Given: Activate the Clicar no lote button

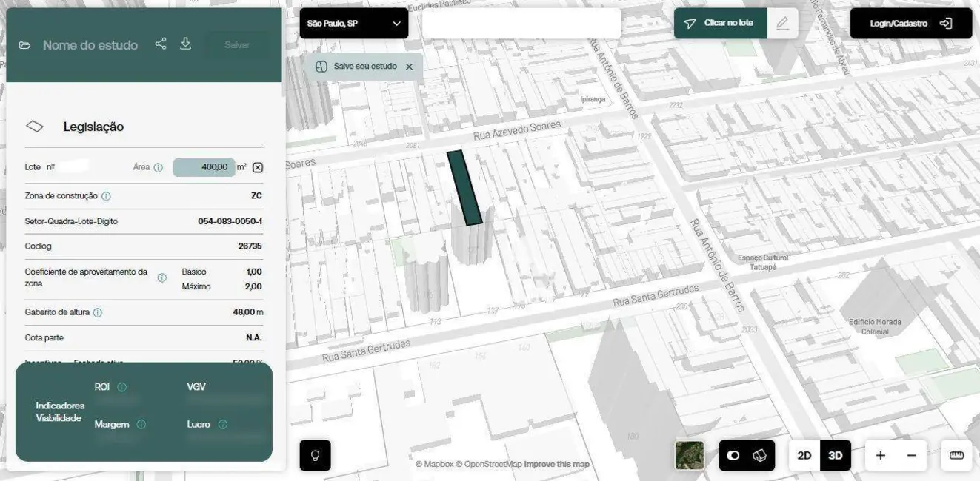Looking at the screenshot, I should pyautogui.click(x=720, y=24).
